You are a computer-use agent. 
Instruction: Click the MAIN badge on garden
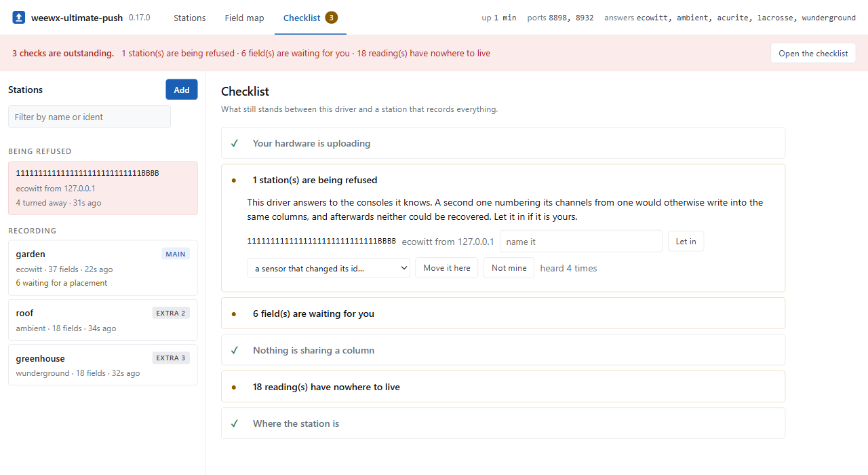click(176, 254)
